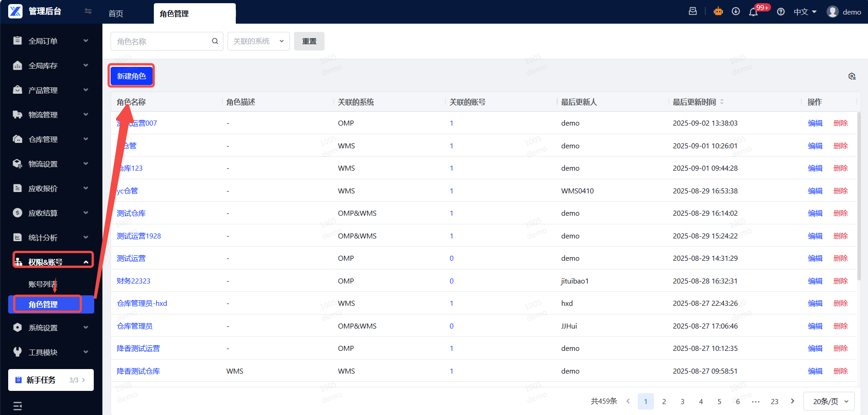Open the download center icon
This screenshot has width=868, height=415.
(736, 12)
